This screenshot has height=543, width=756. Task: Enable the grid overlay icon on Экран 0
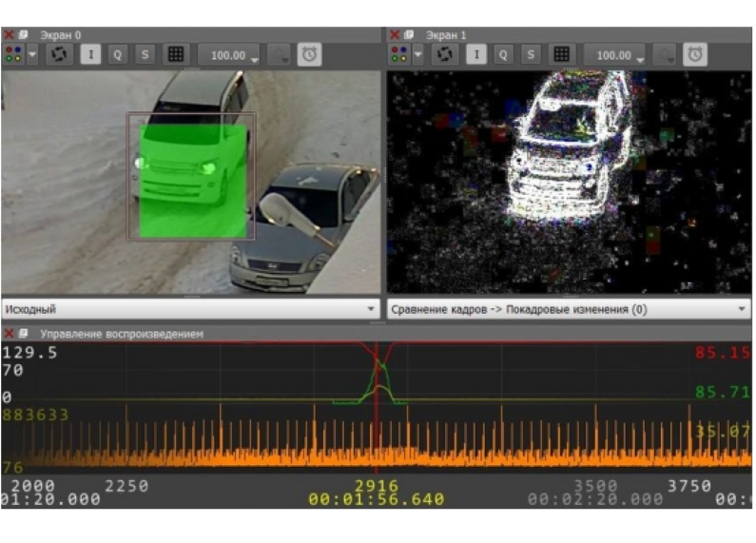pos(176,54)
